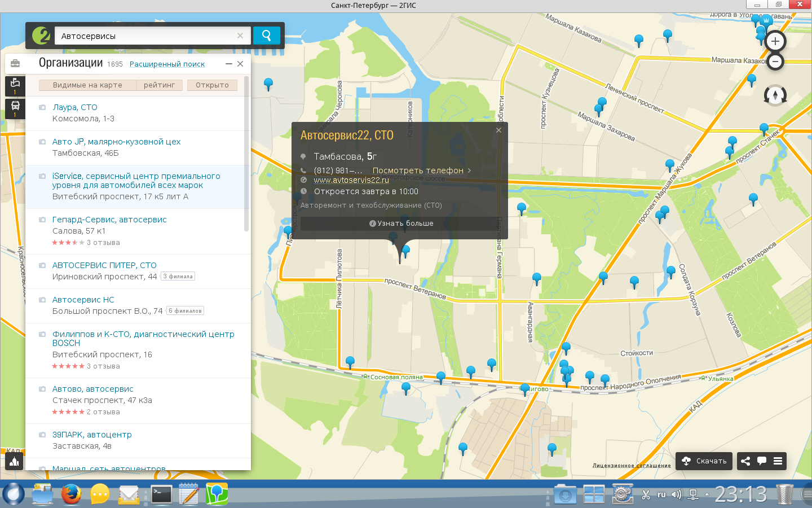
Task: Toggle the Видимые на карте filter
Action: [87, 85]
